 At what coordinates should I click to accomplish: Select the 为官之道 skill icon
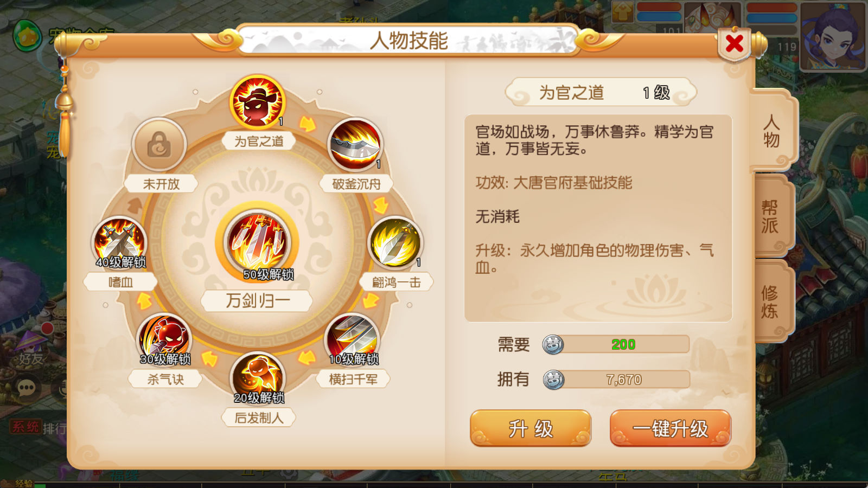pos(258,102)
